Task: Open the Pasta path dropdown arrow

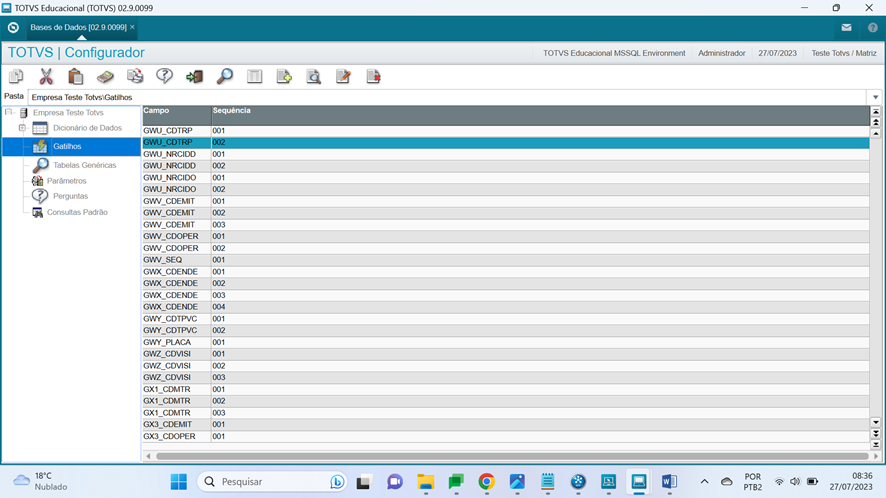Action: 875,97
